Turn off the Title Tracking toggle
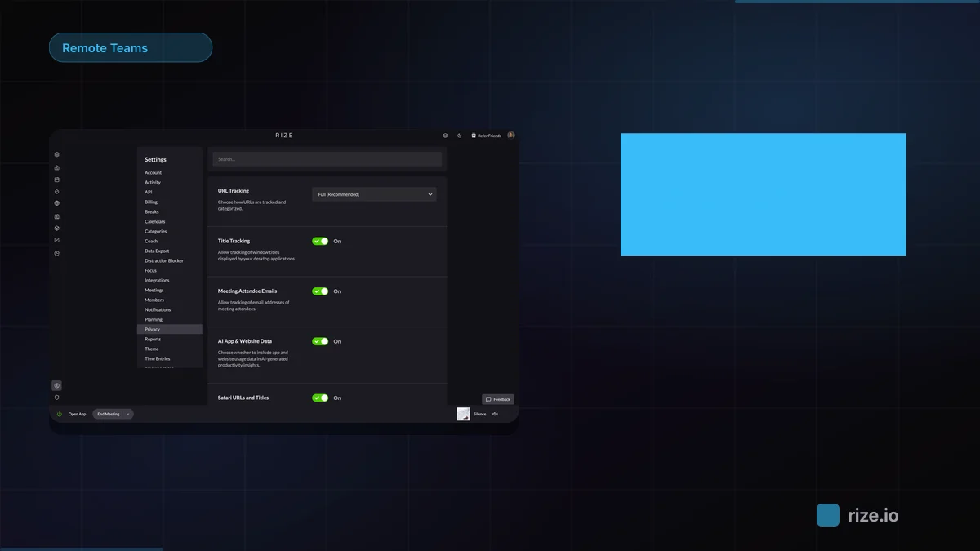Image resolution: width=980 pixels, height=551 pixels. tap(320, 241)
